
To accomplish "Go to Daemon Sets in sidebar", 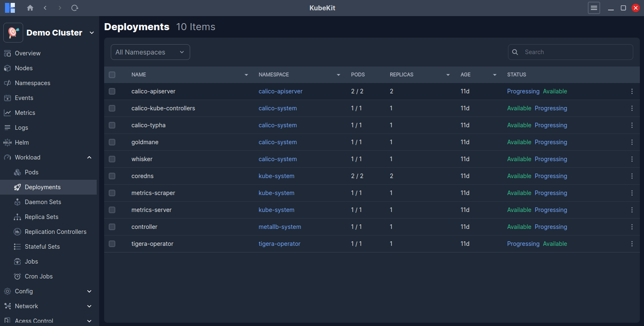I will (x=43, y=202).
